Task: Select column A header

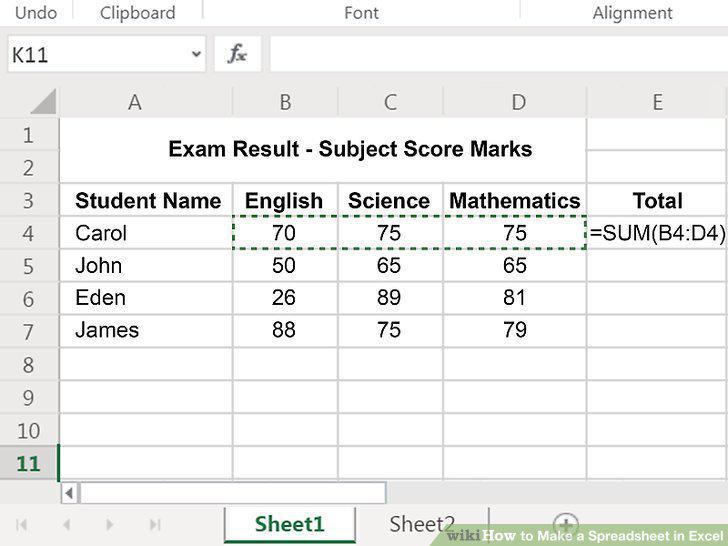Action: [x=146, y=102]
